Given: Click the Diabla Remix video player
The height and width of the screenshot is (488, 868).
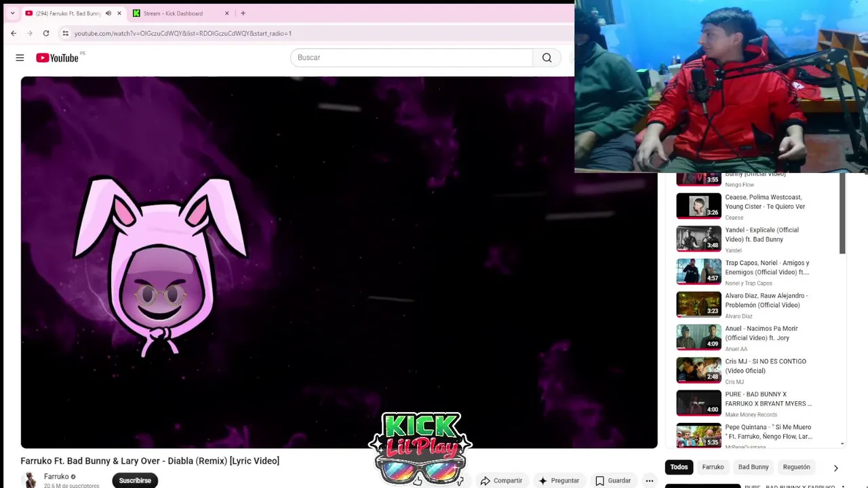Looking at the screenshot, I should pyautogui.click(x=339, y=262).
